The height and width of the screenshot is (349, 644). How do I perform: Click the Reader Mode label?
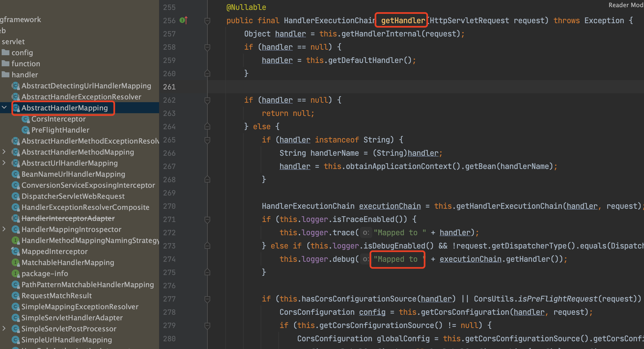click(626, 5)
